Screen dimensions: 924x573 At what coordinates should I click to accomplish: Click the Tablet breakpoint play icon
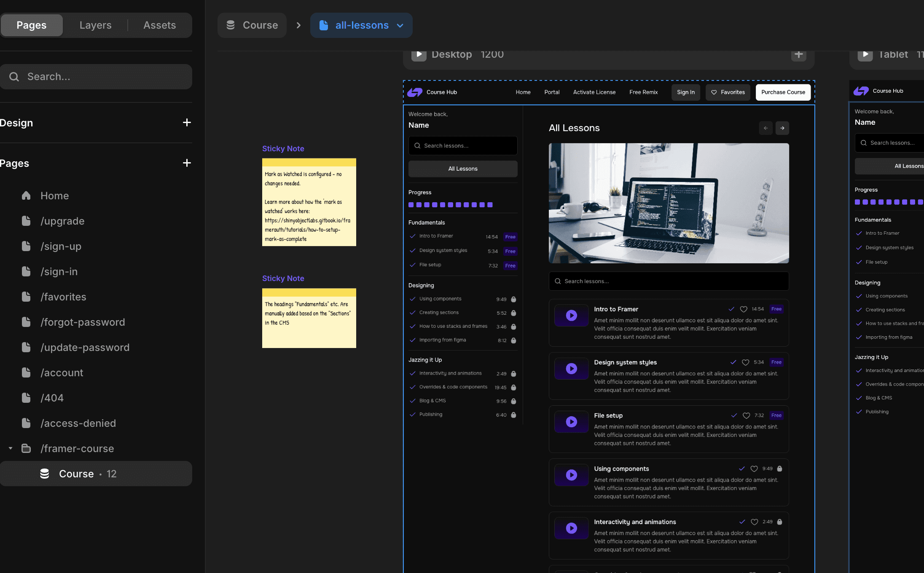coord(865,55)
